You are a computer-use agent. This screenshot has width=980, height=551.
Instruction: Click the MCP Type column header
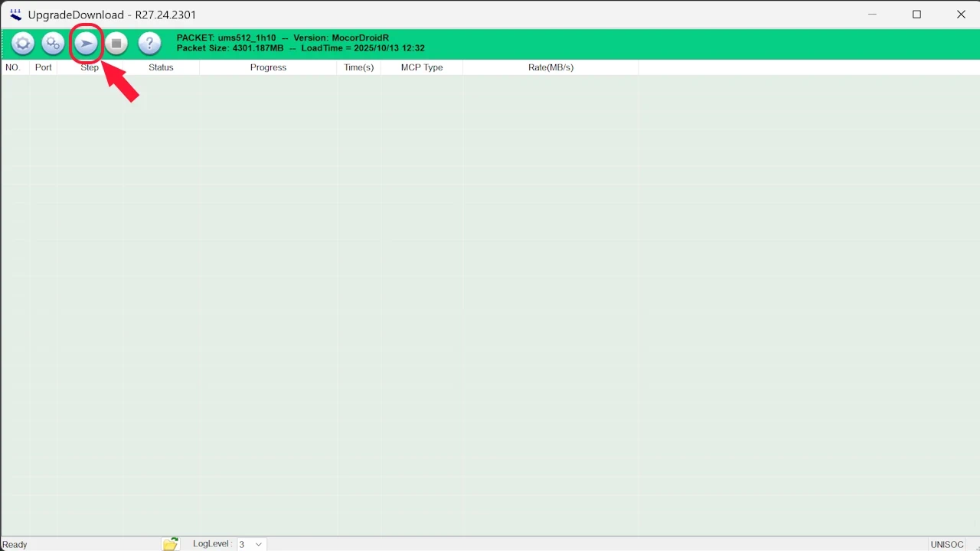click(x=422, y=67)
